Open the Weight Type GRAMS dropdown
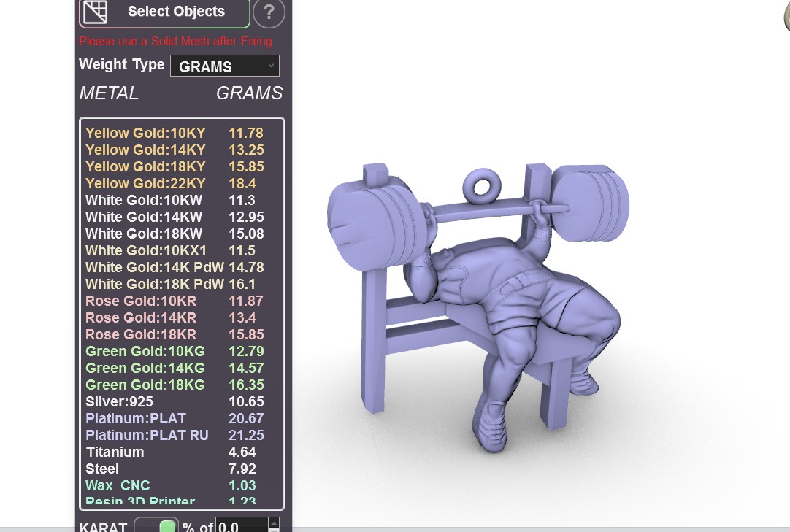The height and width of the screenshot is (532, 790). click(225, 66)
